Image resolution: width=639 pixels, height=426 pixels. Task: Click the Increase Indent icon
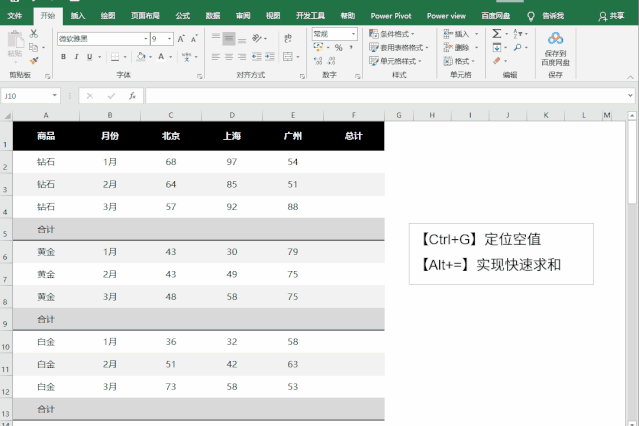[270, 57]
